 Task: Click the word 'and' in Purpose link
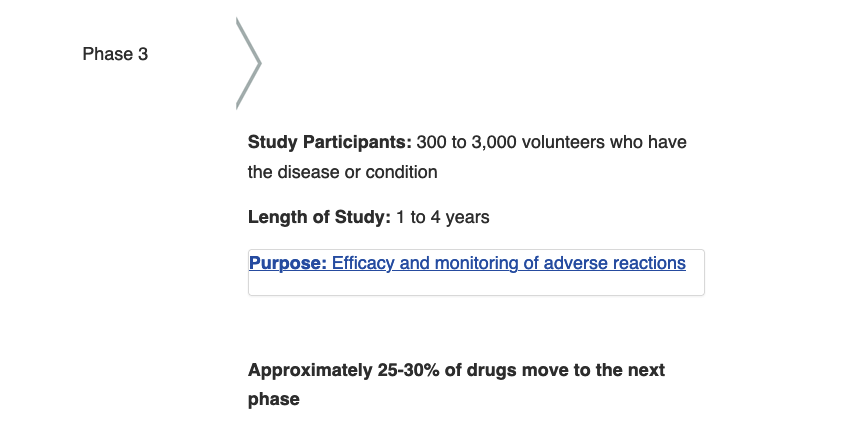pyautogui.click(x=414, y=263)
